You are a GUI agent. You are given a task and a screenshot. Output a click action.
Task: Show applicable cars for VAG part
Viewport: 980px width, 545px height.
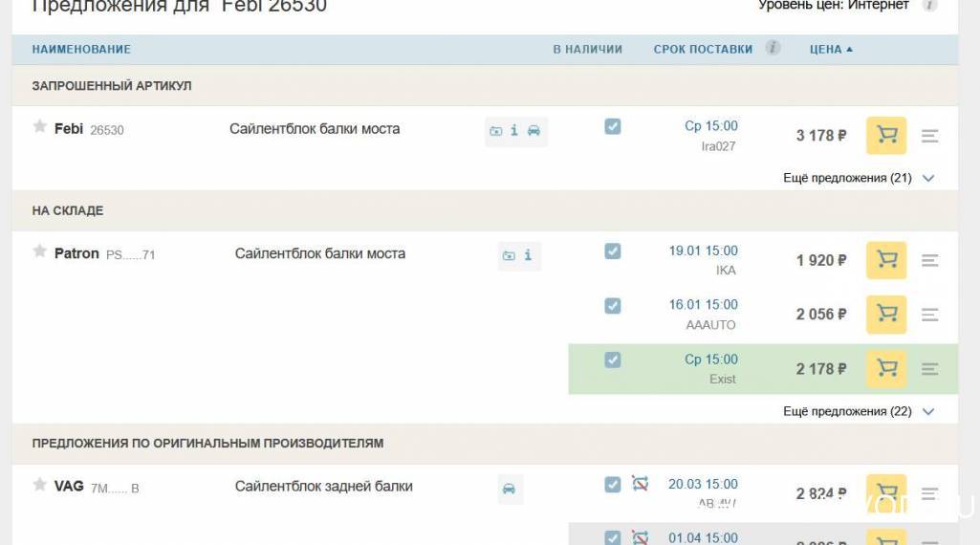[510, 490]
